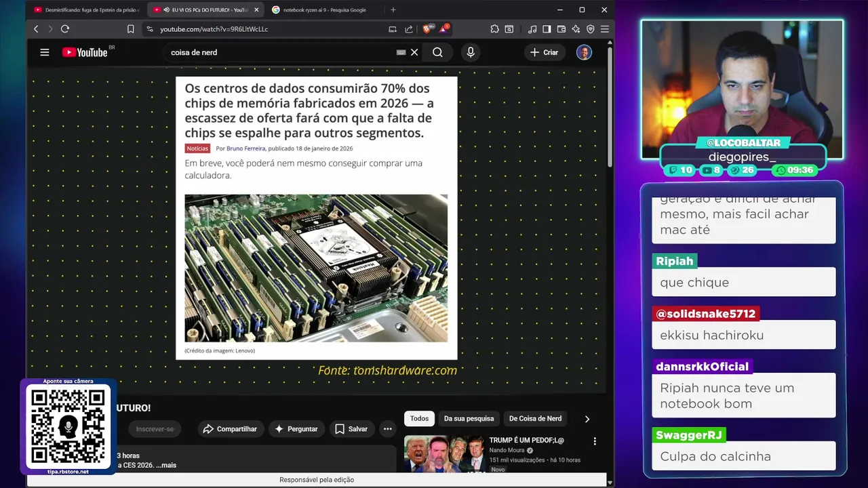Click the 'Fonte: tomshardware.com' caption

[387, 370]
